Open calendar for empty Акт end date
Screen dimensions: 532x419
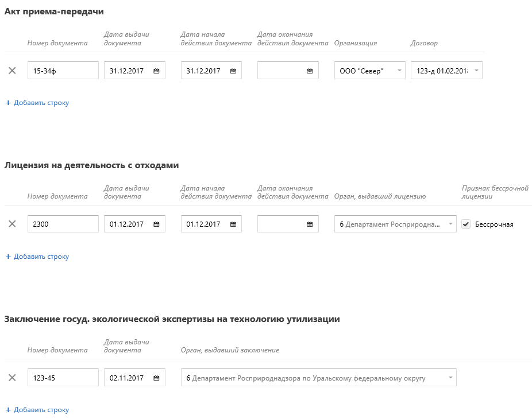310,71
